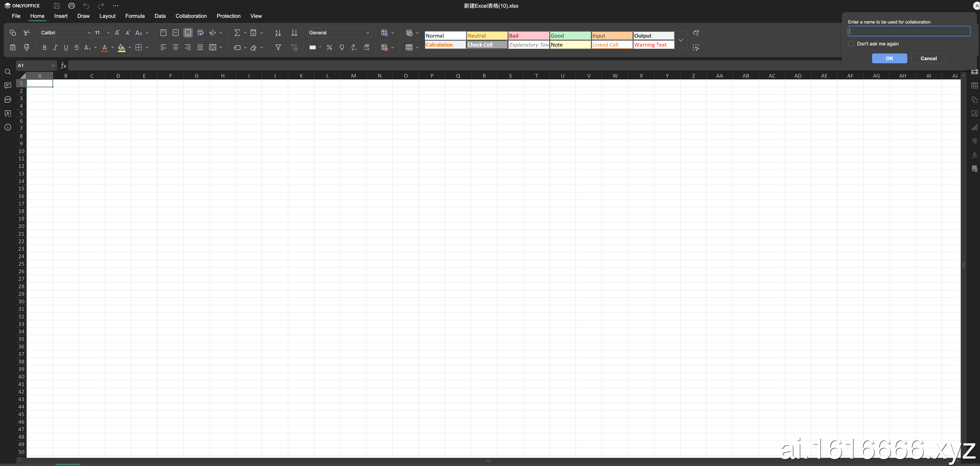980x466 pixels.
Task: Open the A1 name box dropdown
Action: (53, 65)
